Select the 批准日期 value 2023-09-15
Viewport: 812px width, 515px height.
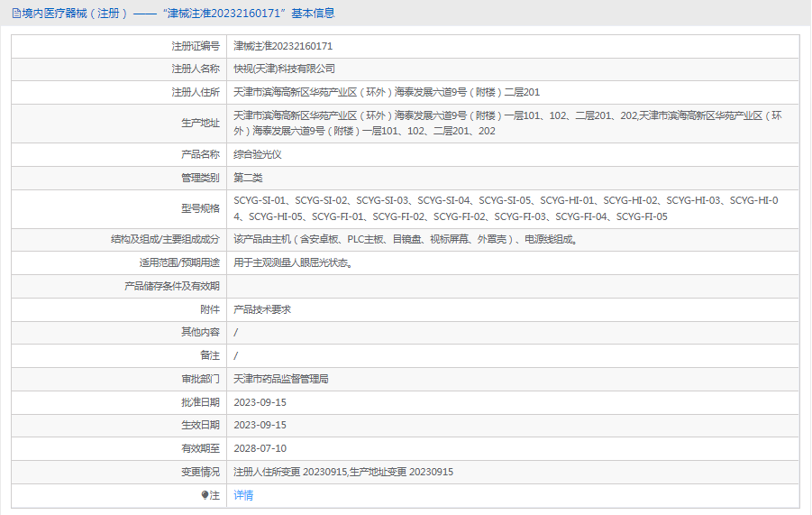260,402
